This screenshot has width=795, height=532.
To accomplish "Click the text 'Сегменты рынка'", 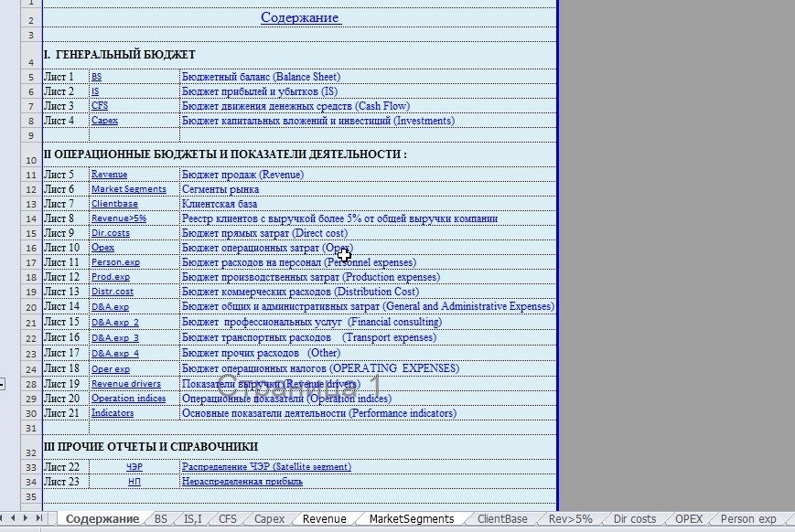I will 220,188.
